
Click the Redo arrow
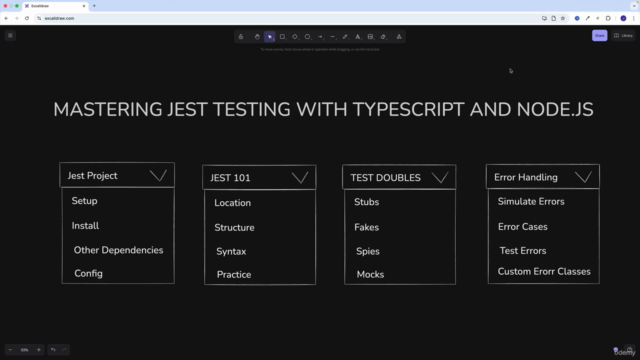coord(64,350)
